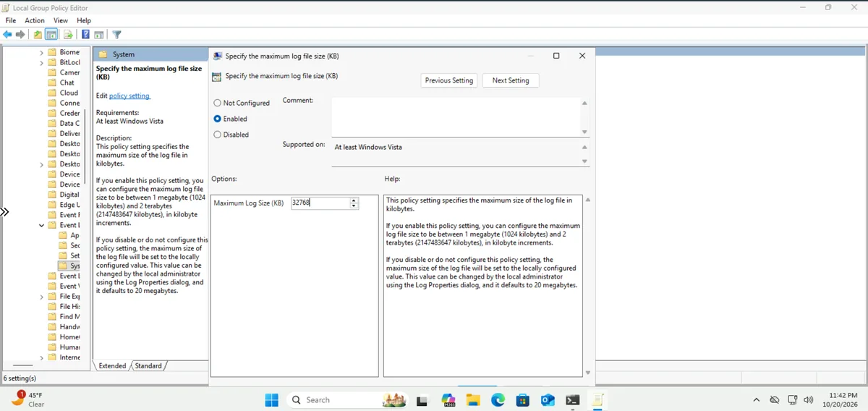Image resolution: width=868 pixels, height=411 pixels.
Task: Switch to the Extended tab
Action: coord(112,366)
